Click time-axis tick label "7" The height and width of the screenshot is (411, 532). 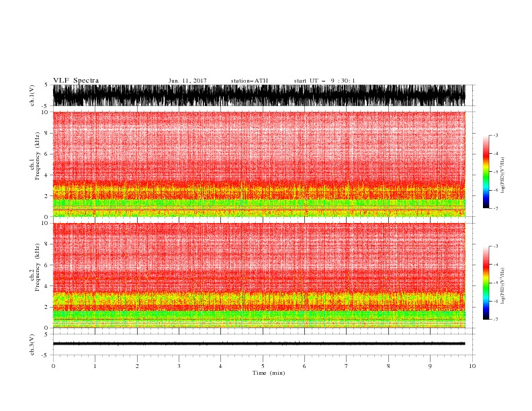pos(347,366)
